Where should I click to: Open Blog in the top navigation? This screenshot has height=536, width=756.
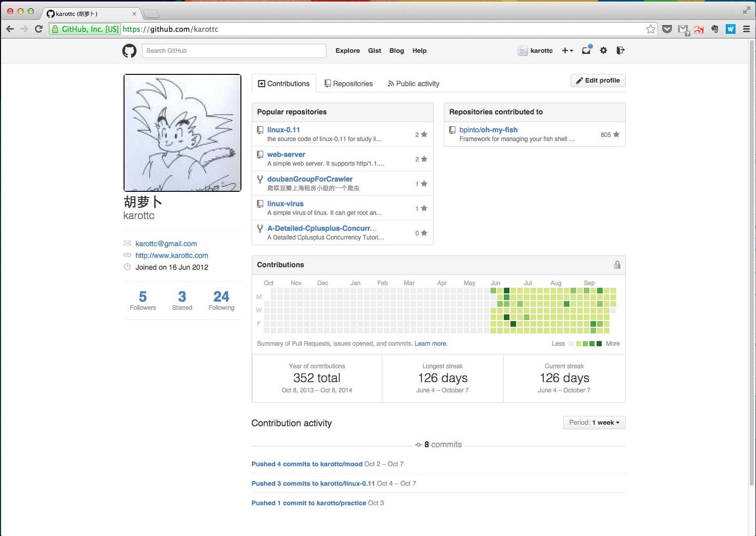(x=397, y=51)
